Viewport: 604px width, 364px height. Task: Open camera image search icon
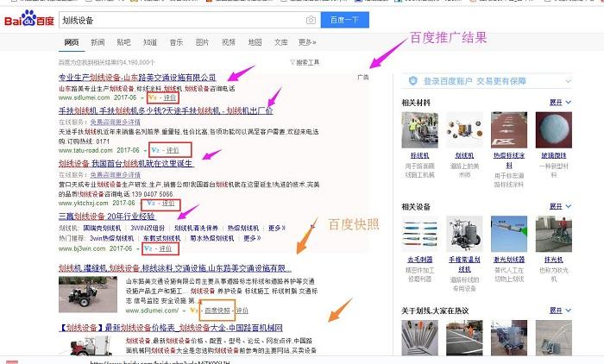click(311, 20)
